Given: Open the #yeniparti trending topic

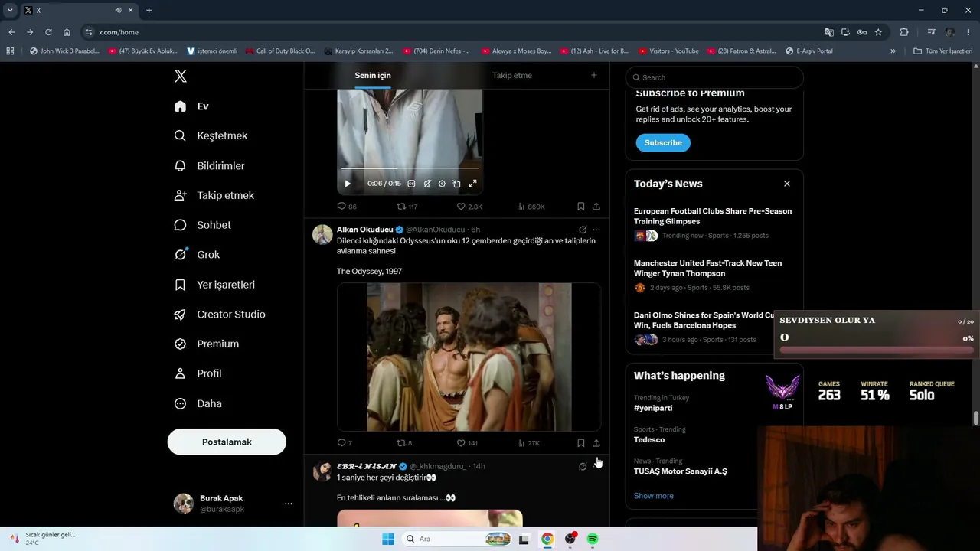Looking at the screenshot, I should coord(653,408).
